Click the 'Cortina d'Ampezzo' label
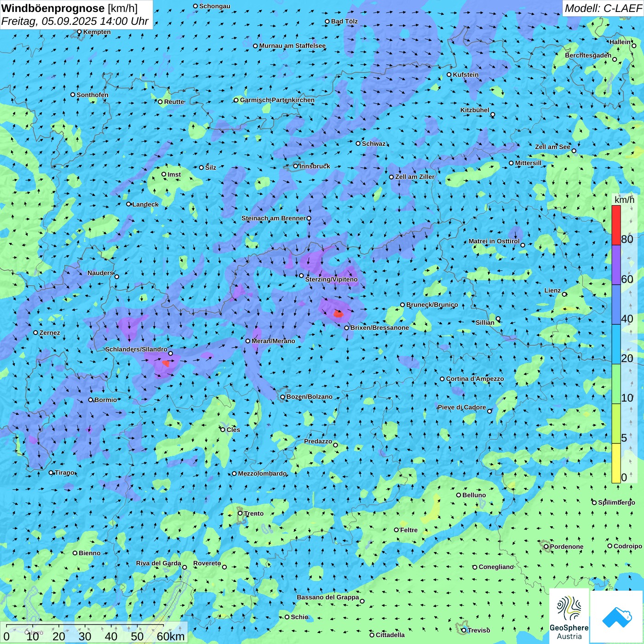This screenshot has width=644, height=644. (x=475, y=379)
